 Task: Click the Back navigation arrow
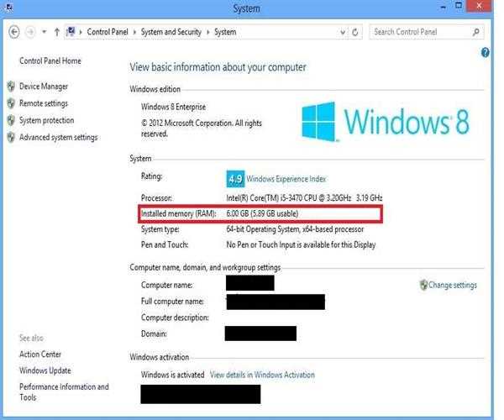[14, 32]
